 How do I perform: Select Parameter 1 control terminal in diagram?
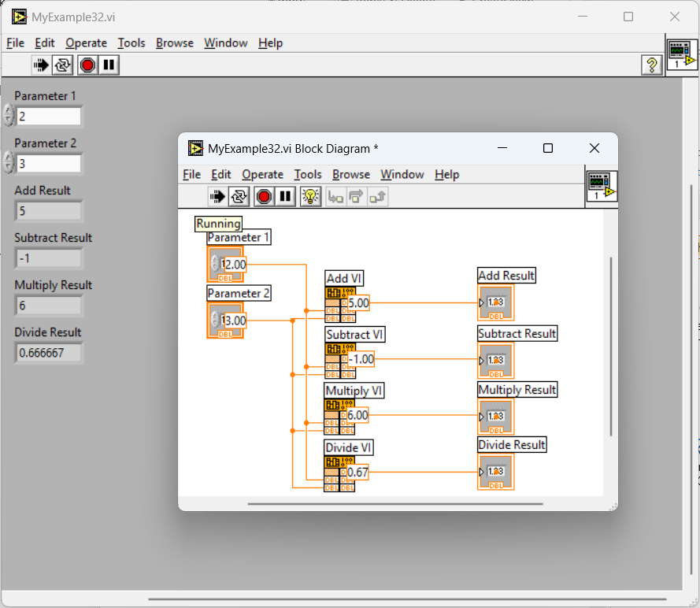pyautogui.click(x=225, y=265)
